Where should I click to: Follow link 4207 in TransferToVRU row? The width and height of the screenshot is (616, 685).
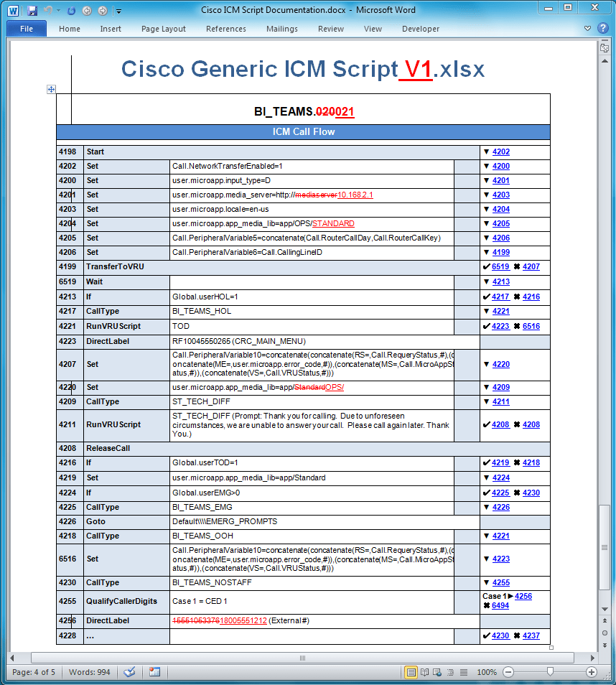point(531,267)
